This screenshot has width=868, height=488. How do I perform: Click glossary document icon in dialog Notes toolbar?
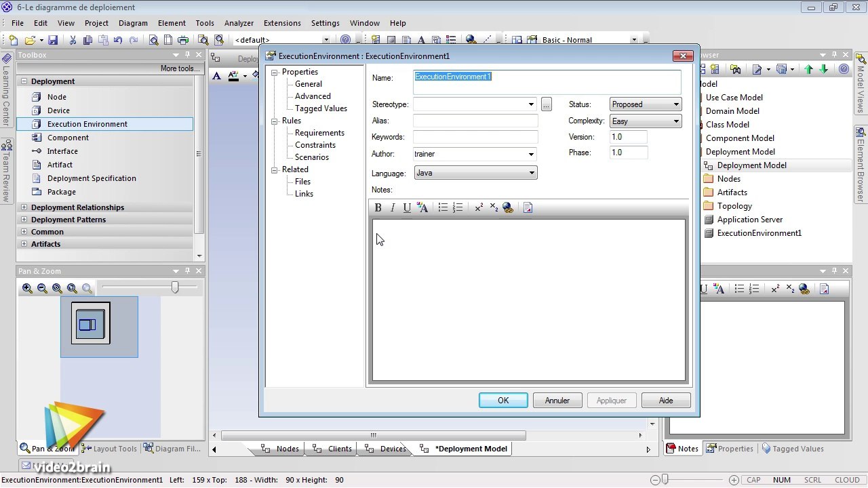[528, 208]
